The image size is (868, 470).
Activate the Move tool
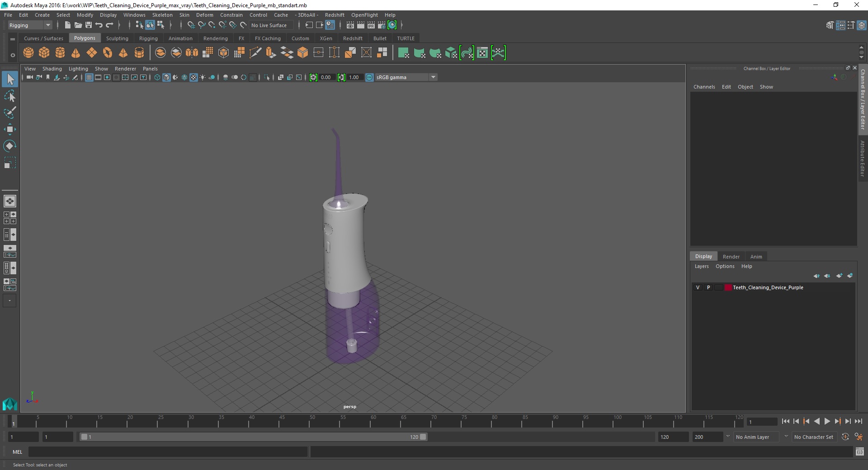pyautogui.click(x=10, y=129)
